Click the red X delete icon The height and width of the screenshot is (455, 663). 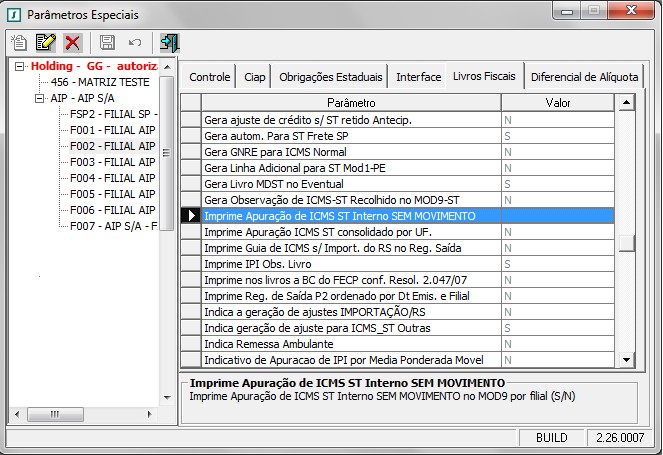(72, 43)
